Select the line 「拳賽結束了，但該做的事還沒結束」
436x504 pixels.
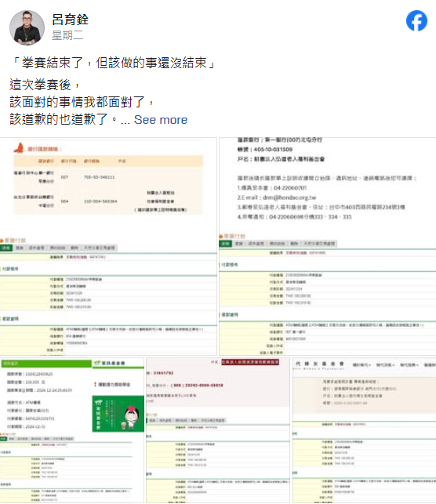113,63
